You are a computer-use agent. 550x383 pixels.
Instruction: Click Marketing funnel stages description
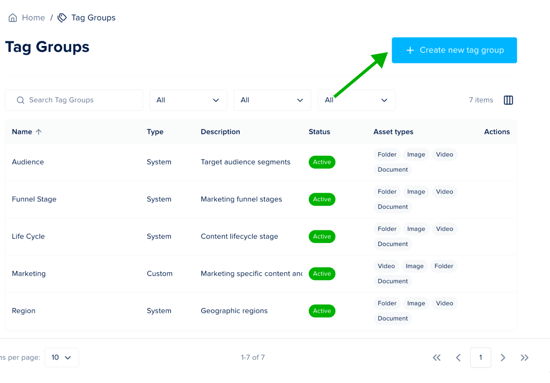click(x=241, y=199)
